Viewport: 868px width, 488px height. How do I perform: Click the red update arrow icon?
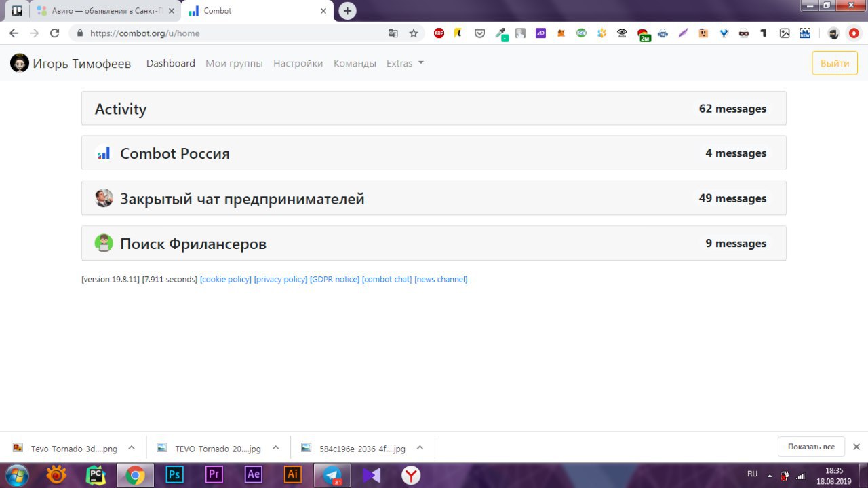(x=854, y=33)
